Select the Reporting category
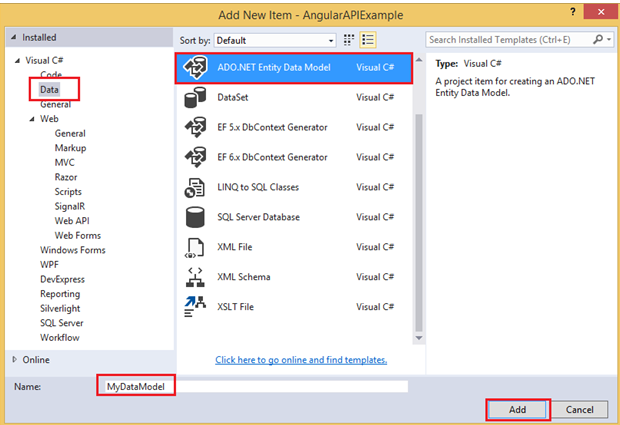Screen dimensions: 620x425 (60, 294)
